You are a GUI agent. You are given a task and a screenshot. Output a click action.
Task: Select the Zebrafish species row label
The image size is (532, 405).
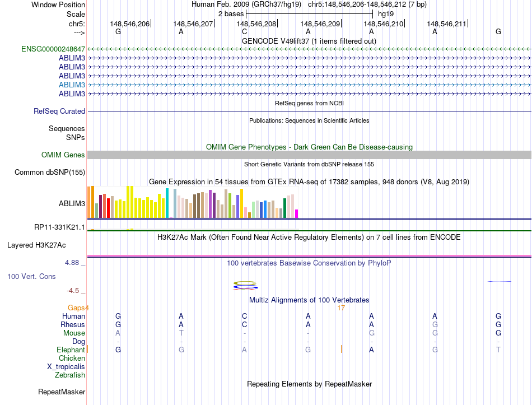(x=70, y=375)
